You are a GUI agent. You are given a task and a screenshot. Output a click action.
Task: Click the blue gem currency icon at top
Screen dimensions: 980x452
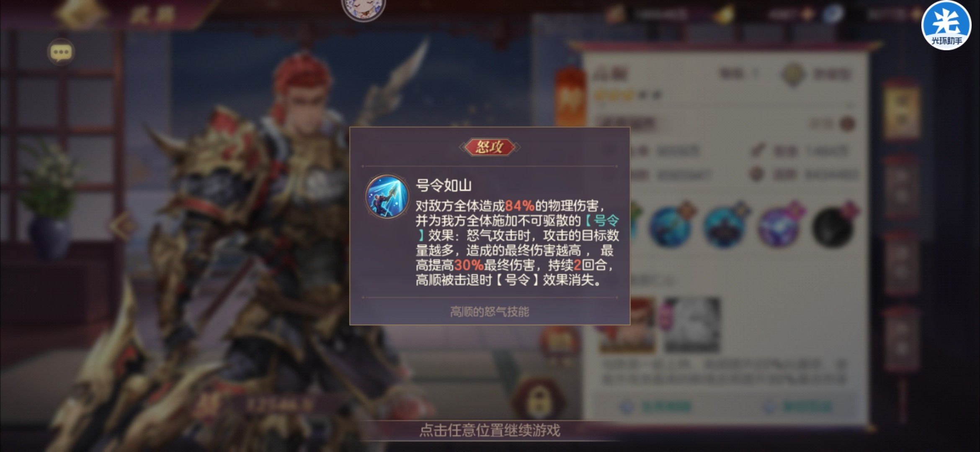click(x=833, y=14)
